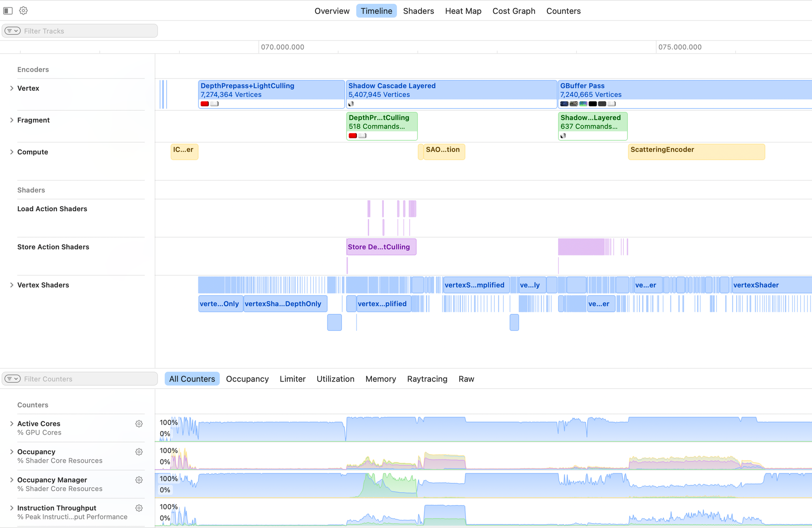Open Occupancy Manager settings gear
Image resolution: width=812 pixels, height=528 pixels.
139,480
